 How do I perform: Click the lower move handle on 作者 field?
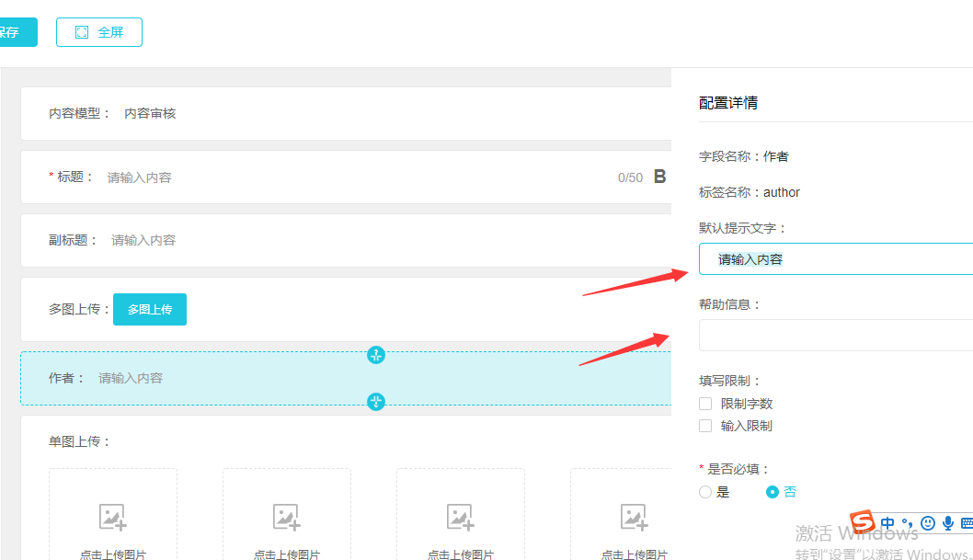376,402
